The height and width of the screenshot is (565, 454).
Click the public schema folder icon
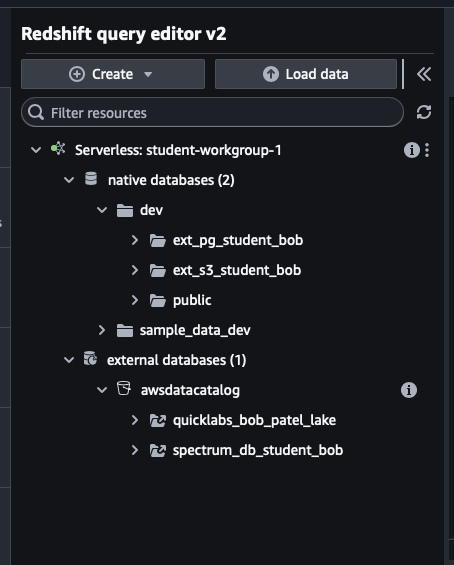[x=158, y=300]
